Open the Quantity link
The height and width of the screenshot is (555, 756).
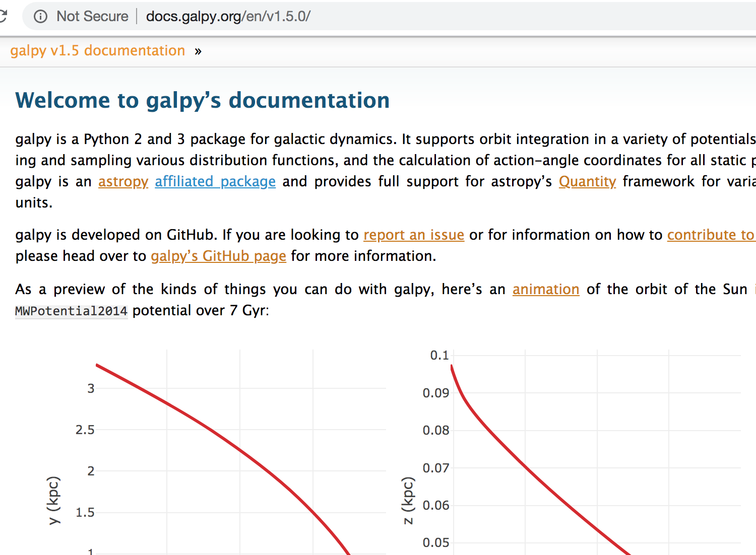(x=587, y=181)
